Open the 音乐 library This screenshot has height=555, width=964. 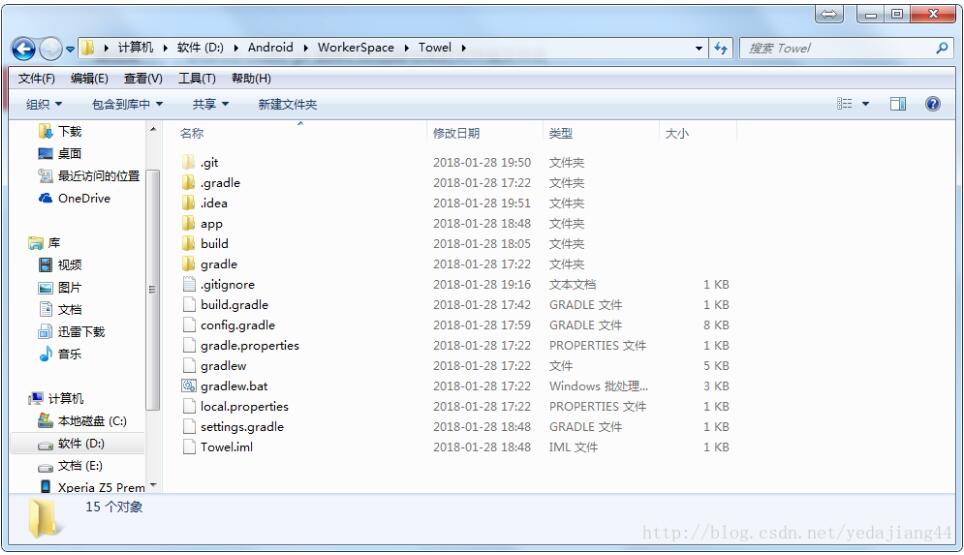tap(60, 354)
